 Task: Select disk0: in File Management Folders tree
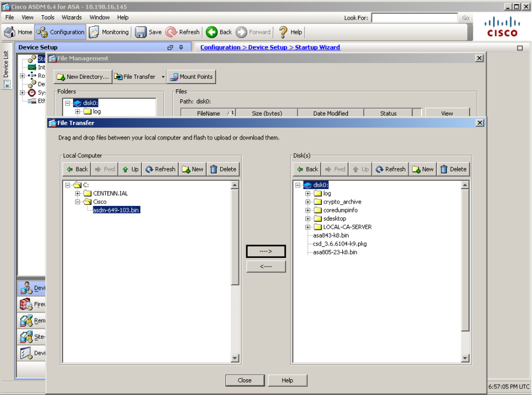(x=91, y=103)
